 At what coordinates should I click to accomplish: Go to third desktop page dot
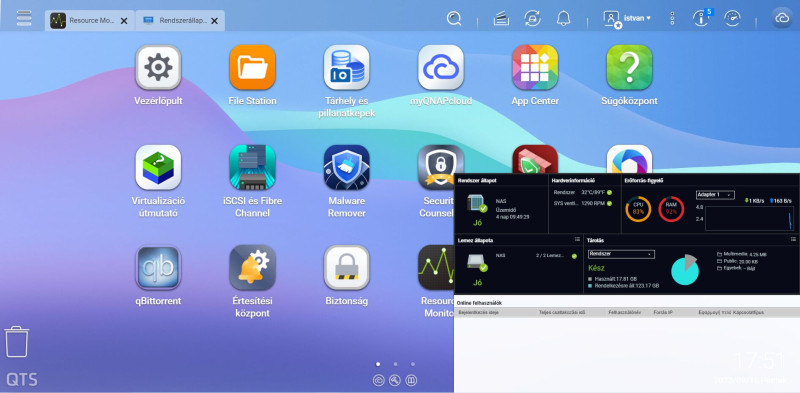(413, 364)
